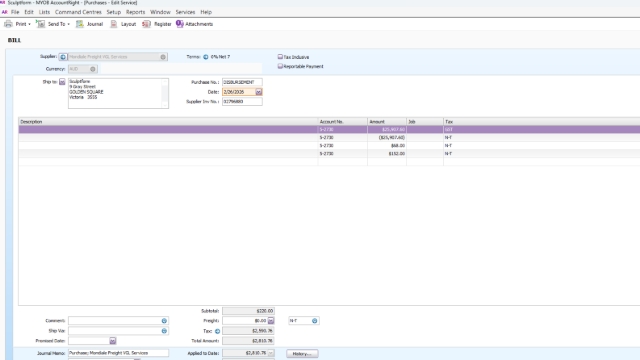Image resolution: width=640 pixels, height=360 pixels.
Task: Click the $152.00 amount cell
Action: (387, 154)
